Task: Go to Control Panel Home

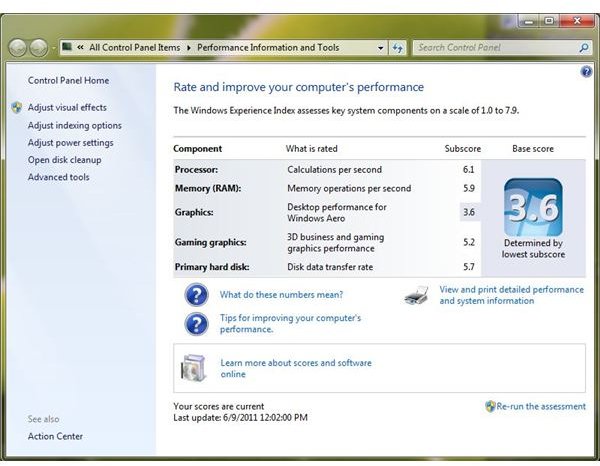Action: pos(68,80)
